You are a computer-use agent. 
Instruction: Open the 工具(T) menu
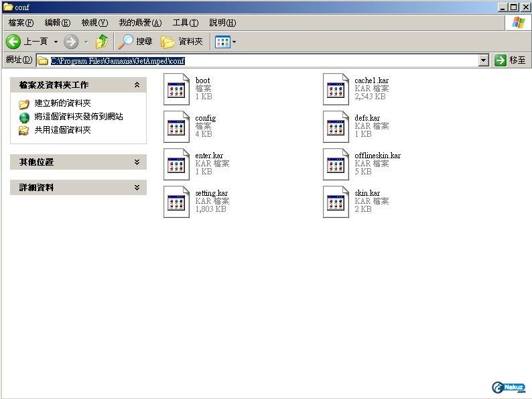click(185, 23)
